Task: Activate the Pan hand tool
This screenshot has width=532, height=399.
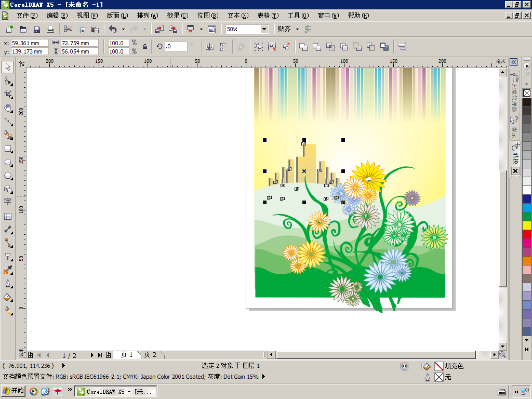Action: click(x=8, y=108)
